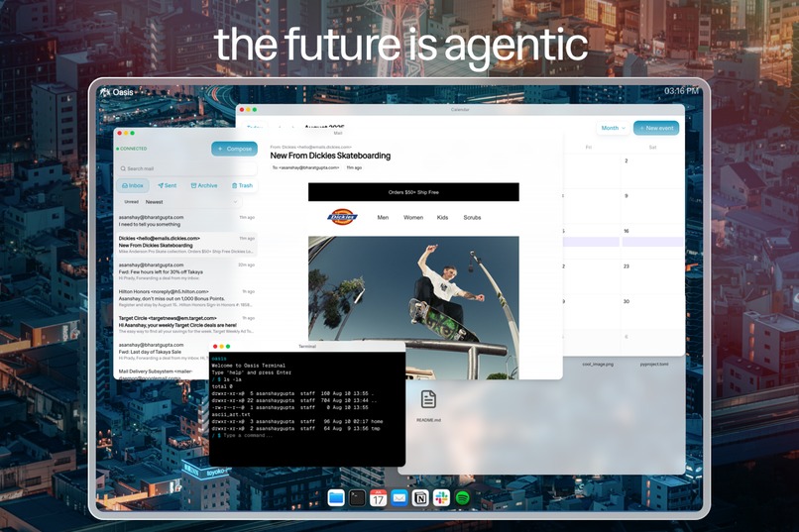Image resolution: width=799 pixels, height=532 pixels.
Task: Select day 16 in the Calendar
Action: coord(627,231)
